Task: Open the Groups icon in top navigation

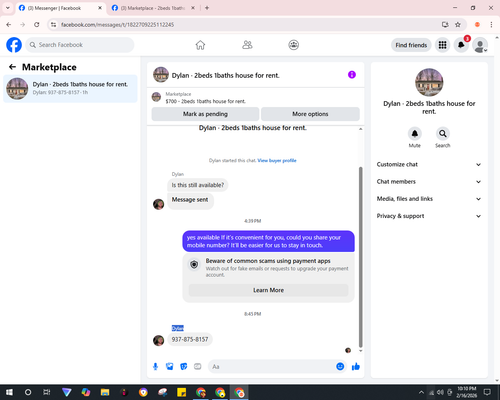Action: tap(294, 45)
